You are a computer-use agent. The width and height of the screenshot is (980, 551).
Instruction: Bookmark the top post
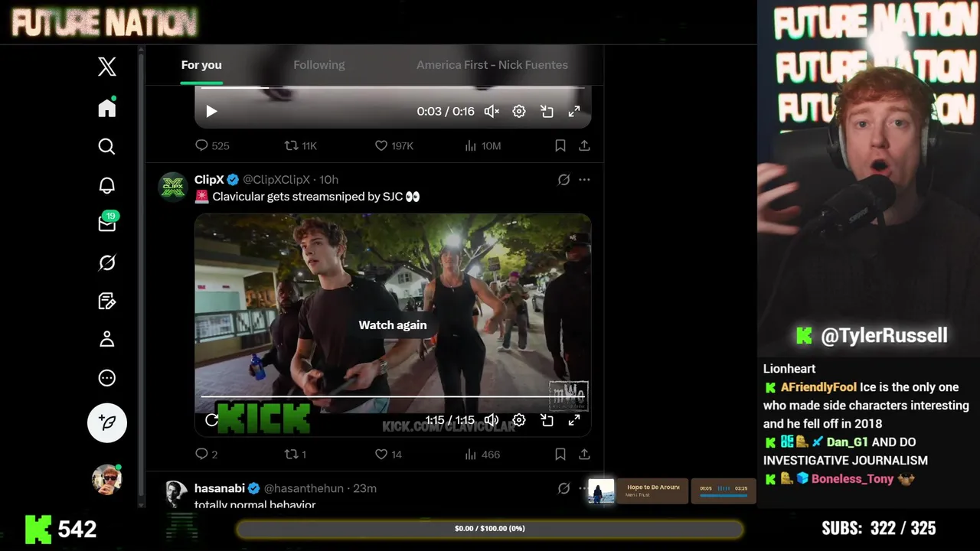coord(560,145)
